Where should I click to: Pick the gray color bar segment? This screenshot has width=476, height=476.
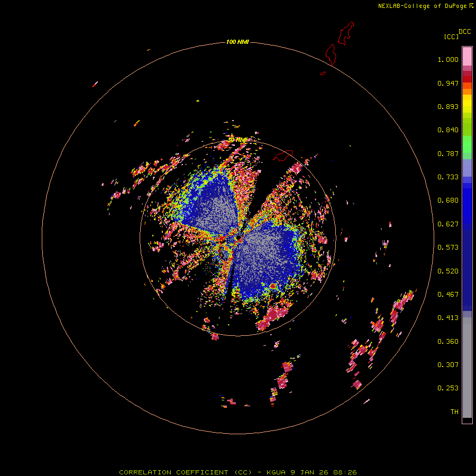[x=467, y=368]
